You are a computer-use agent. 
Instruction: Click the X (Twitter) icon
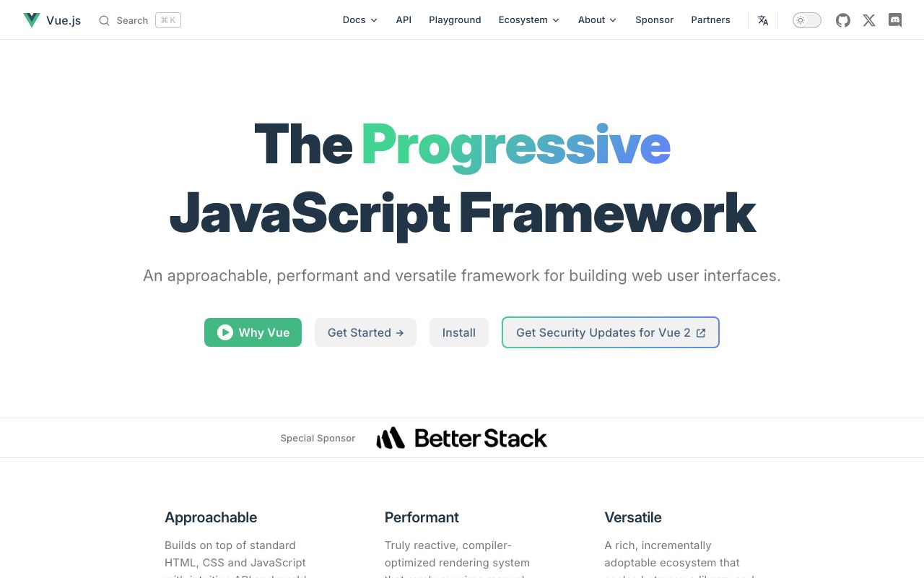[x=868, y=20]
